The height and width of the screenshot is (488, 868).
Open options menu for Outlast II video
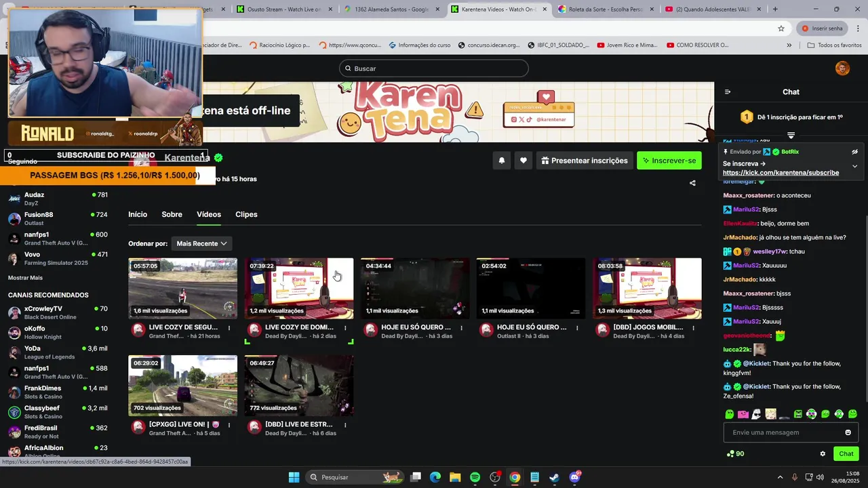click(x=577, y=328)
